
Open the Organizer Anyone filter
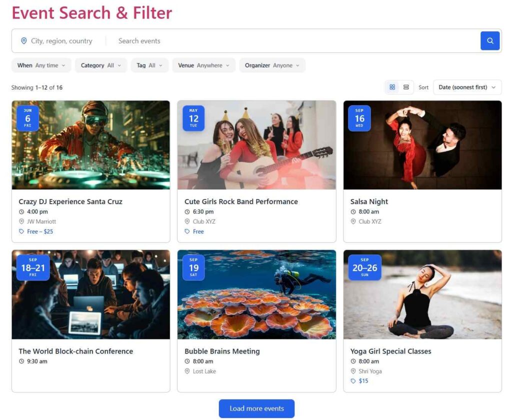[x=272, y=65]
